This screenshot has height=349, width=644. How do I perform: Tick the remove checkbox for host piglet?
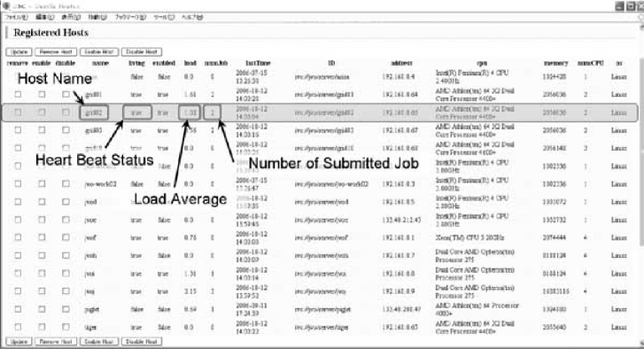coord(18,309)
